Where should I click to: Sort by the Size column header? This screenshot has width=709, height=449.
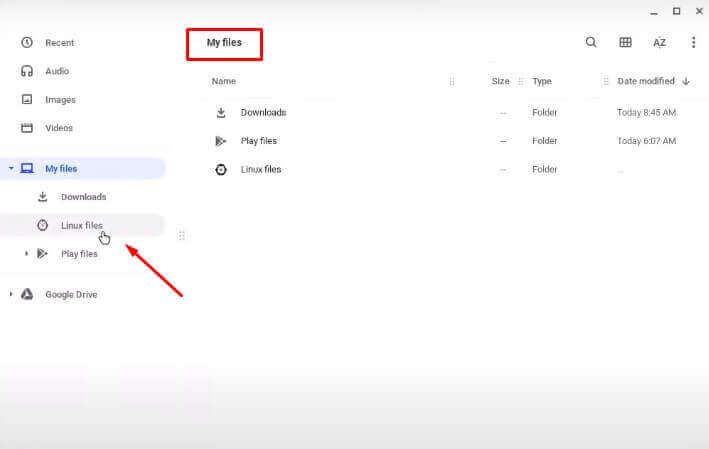pos(501,81)
